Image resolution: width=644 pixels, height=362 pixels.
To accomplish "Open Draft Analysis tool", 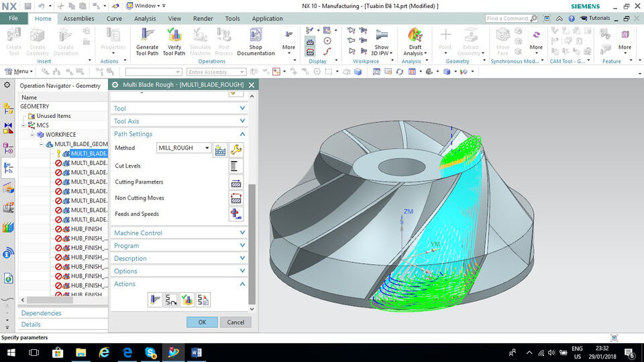I will (x=415, y=42).
